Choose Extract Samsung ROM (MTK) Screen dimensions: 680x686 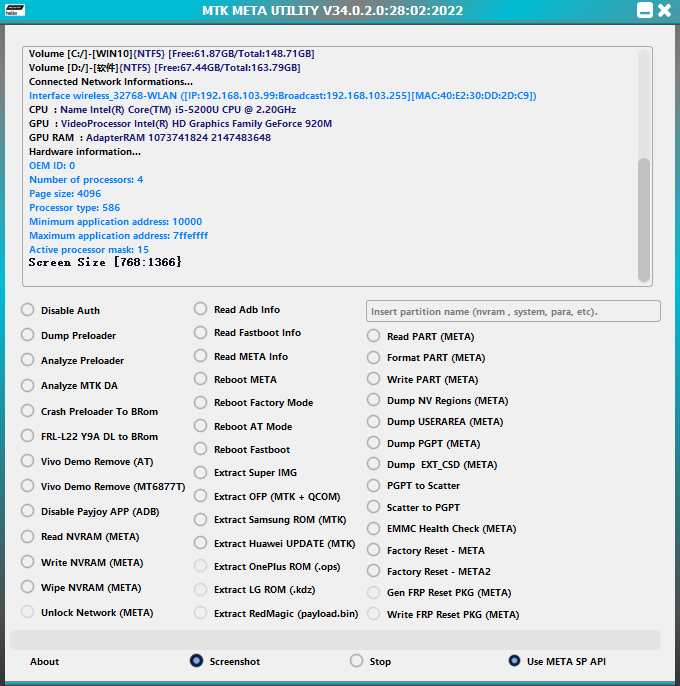point(200,519)
